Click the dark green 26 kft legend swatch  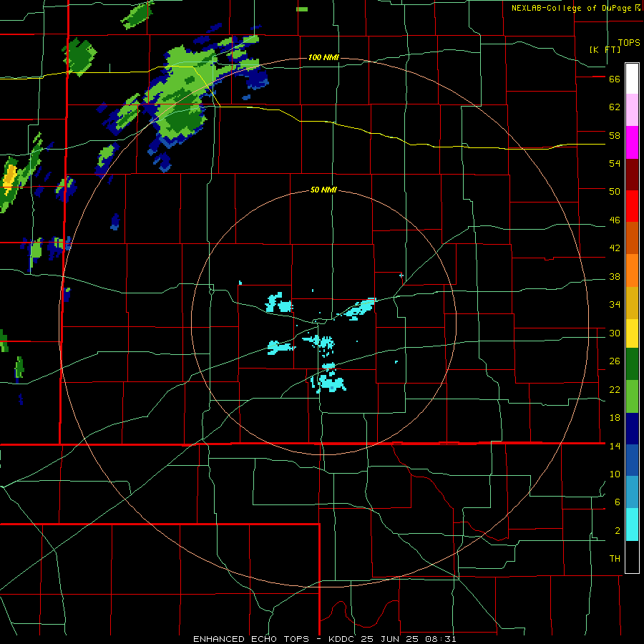coord(632,364)
